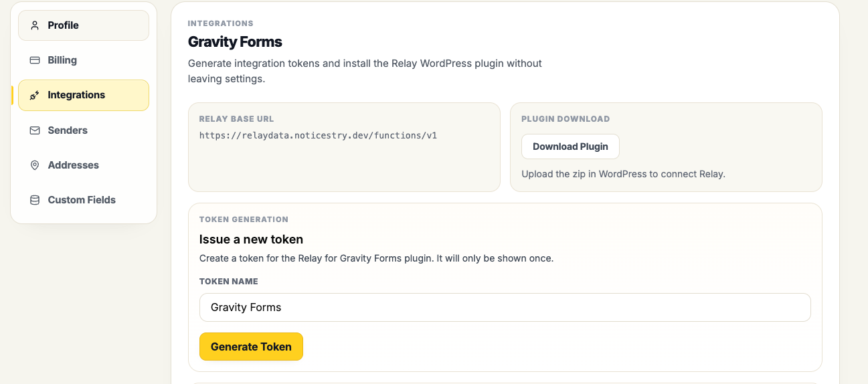The image size is (868, 384).
Task: Click the Addresses map pin icon
Action: 35,165
